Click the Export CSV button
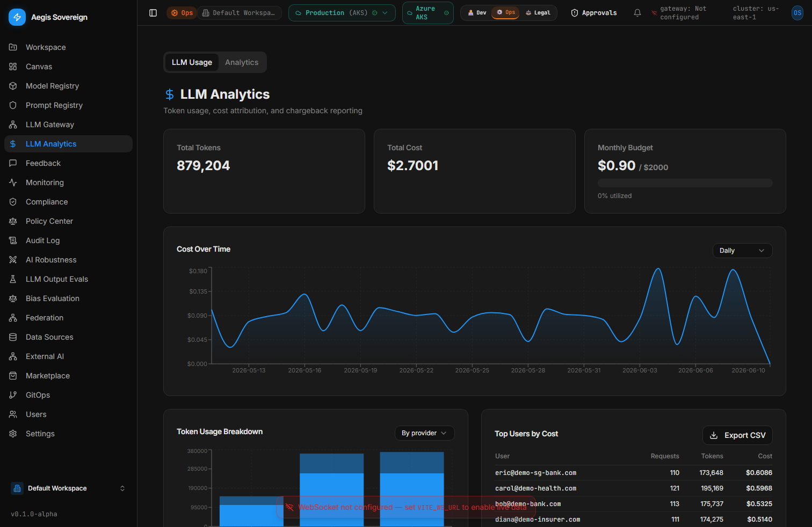 (737, 435)
